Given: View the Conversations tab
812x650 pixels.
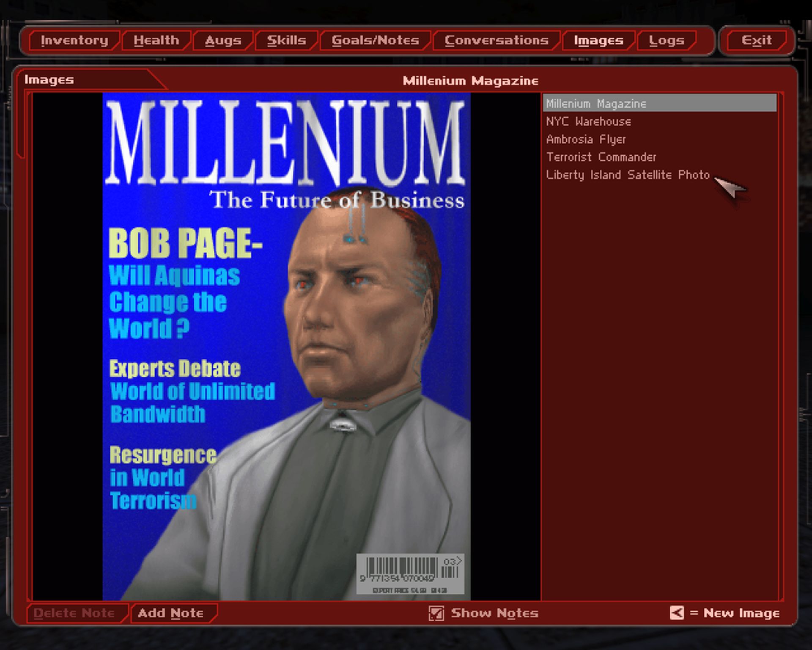Looking at the screenshot, I should point(497,41).
